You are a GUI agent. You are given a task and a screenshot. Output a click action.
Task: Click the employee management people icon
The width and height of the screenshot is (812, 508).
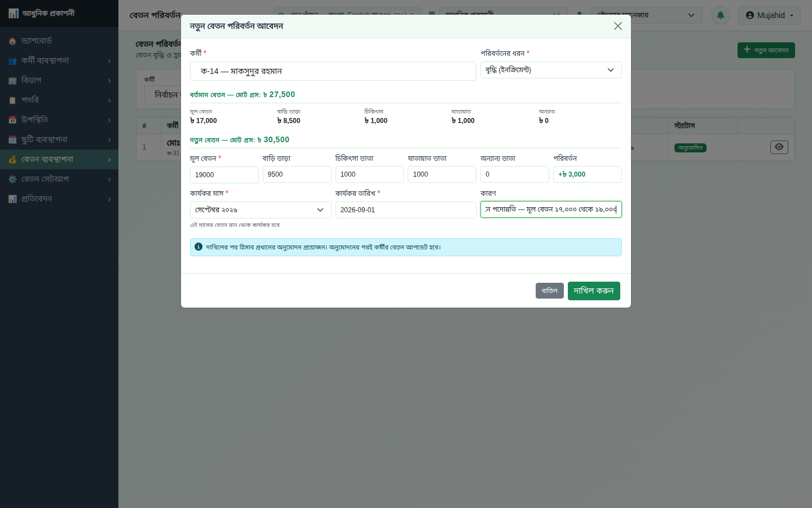pos(12,61)
